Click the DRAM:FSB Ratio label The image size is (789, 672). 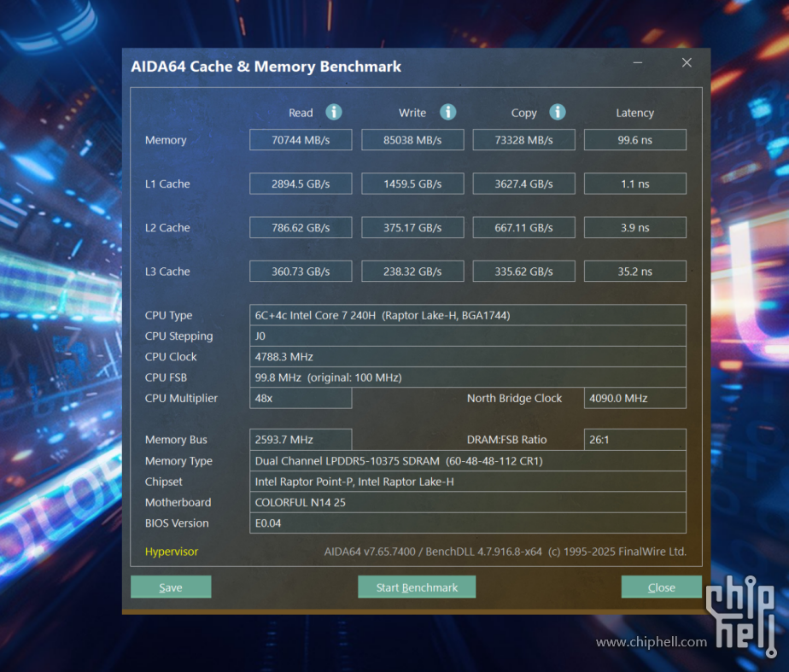pyautogui.click(x=506, y=440)
